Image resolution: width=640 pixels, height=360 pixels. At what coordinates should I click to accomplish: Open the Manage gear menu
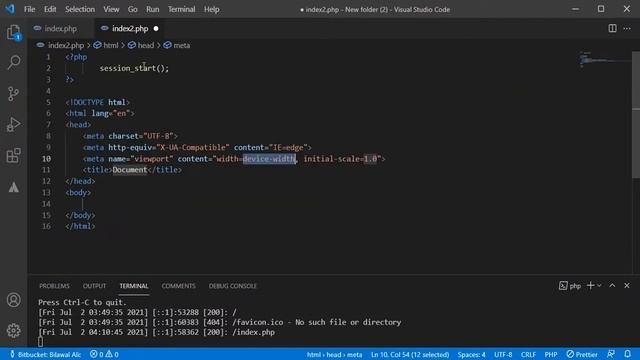[x=13, y=330]
